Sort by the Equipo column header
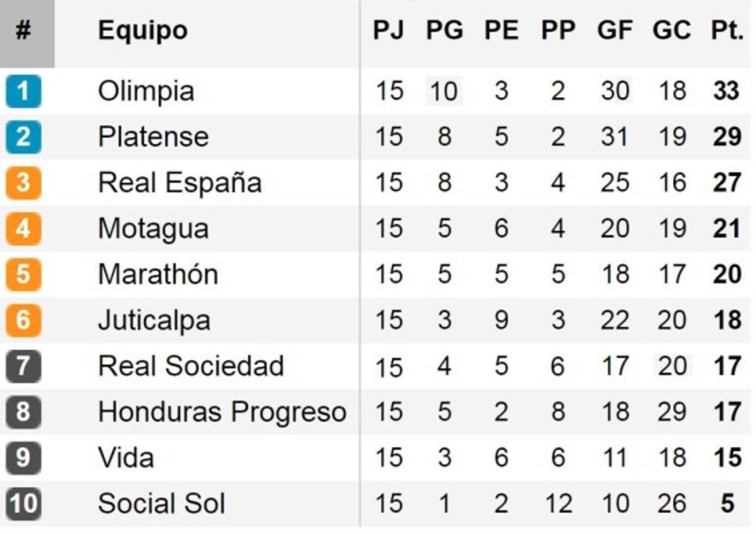756x534 pixels. coord(142,30)
